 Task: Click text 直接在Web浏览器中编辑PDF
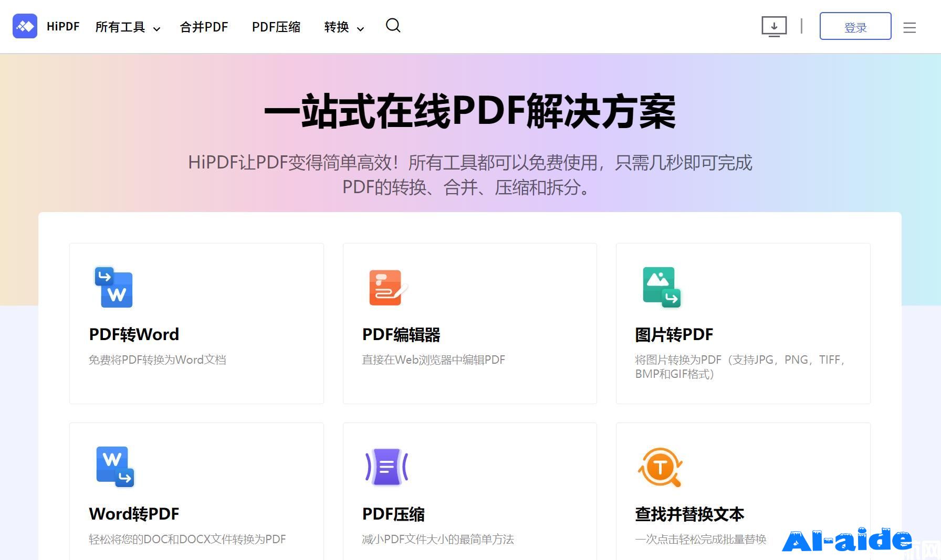(434, 360)
